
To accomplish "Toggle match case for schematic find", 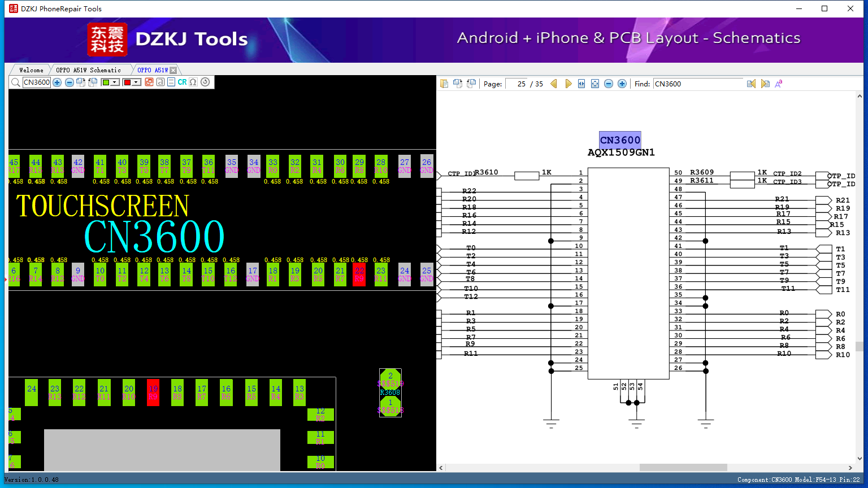I will 779,84.
